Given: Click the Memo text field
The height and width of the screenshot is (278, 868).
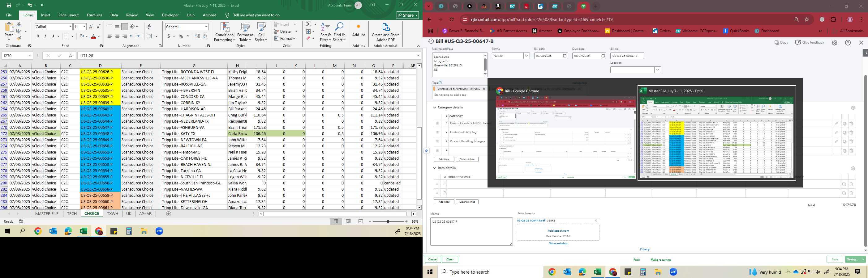Looking at the screenshot, I should [471, 232].
